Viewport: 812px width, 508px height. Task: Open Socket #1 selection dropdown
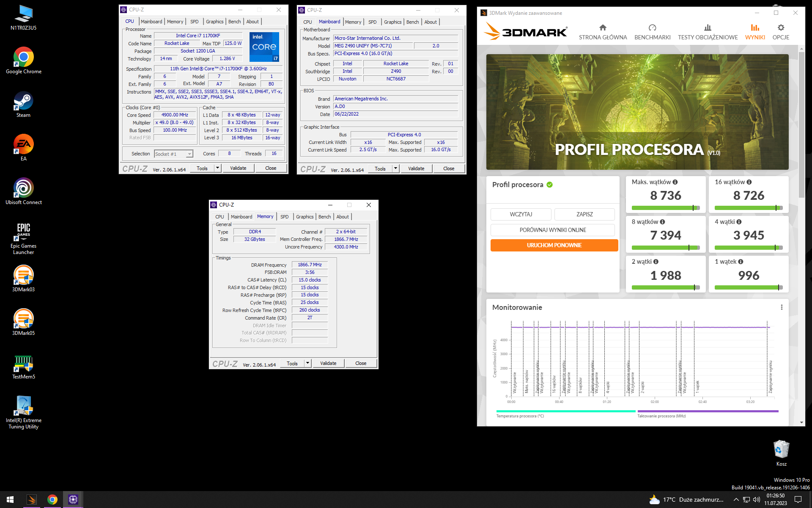pyautogui.click(x=174, y=154)
